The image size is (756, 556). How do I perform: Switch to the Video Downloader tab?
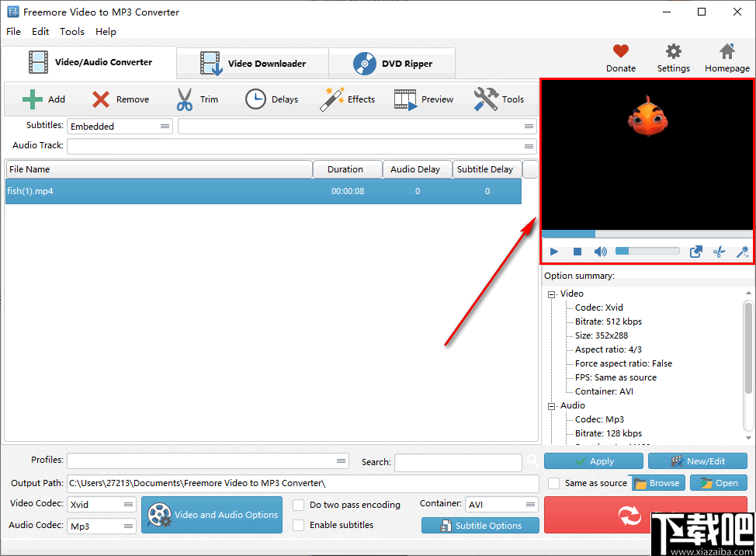click(x=252, y=63)
